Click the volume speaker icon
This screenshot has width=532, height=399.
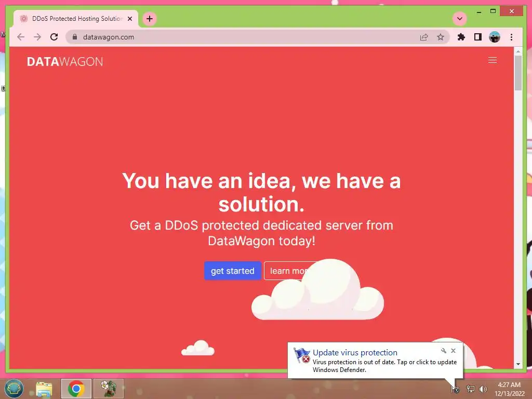483,389
